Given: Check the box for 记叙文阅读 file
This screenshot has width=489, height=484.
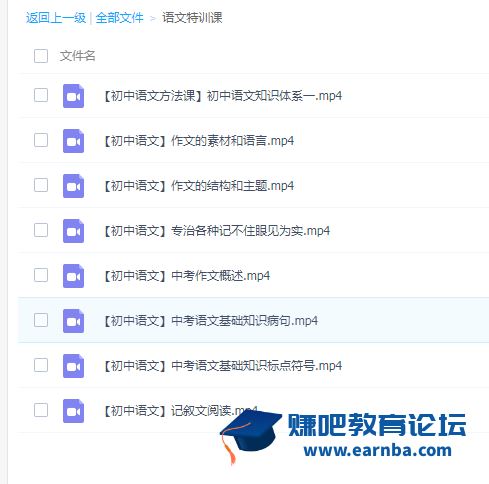Looking at the screenshot, I should point(41,410).
